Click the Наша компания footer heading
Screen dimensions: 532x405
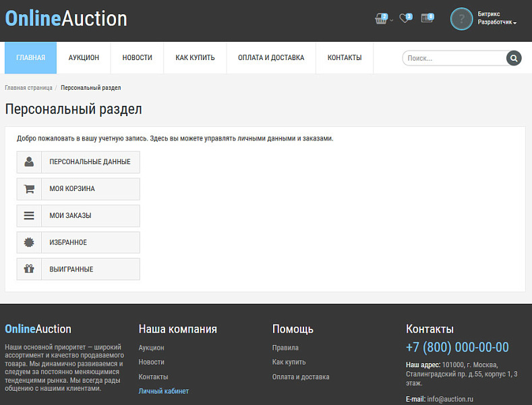click(x=178, y=329)
